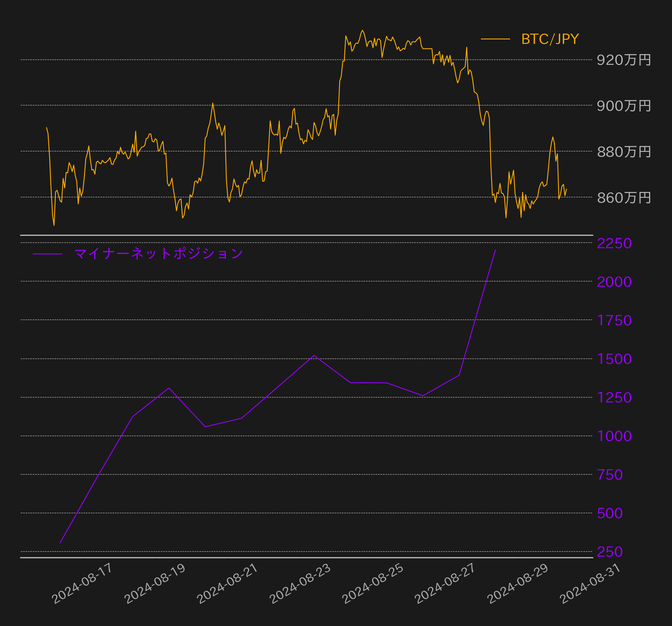Click the マイナーネットポジション legend label

tap(159, 254)
